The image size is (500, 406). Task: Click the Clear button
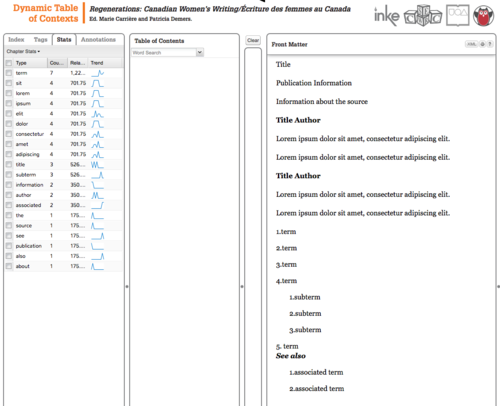pos(253,40)
